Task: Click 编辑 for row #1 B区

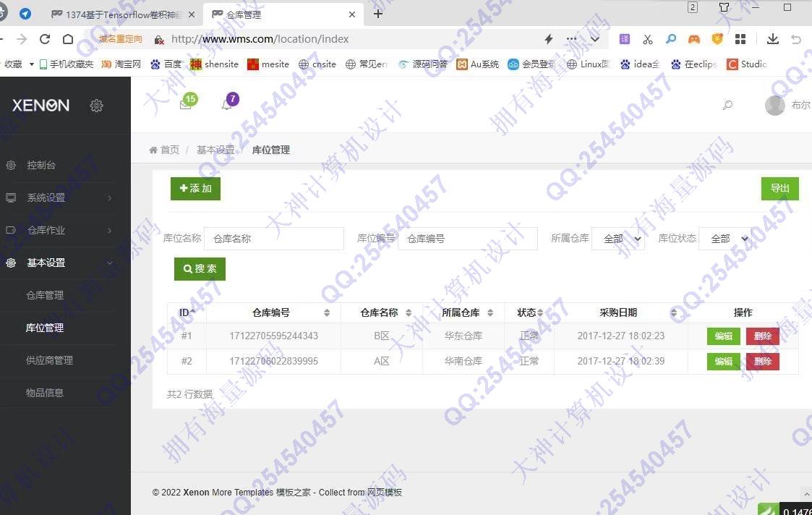Action: pyautogui.click(x=724, y=336)
